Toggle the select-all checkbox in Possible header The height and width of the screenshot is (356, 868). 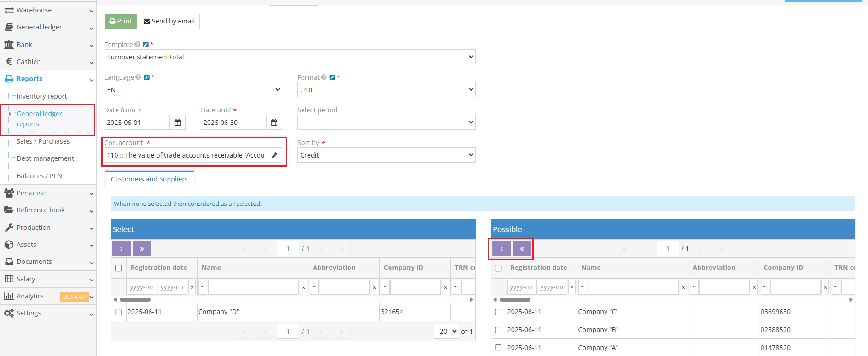(x=498, y=268)
